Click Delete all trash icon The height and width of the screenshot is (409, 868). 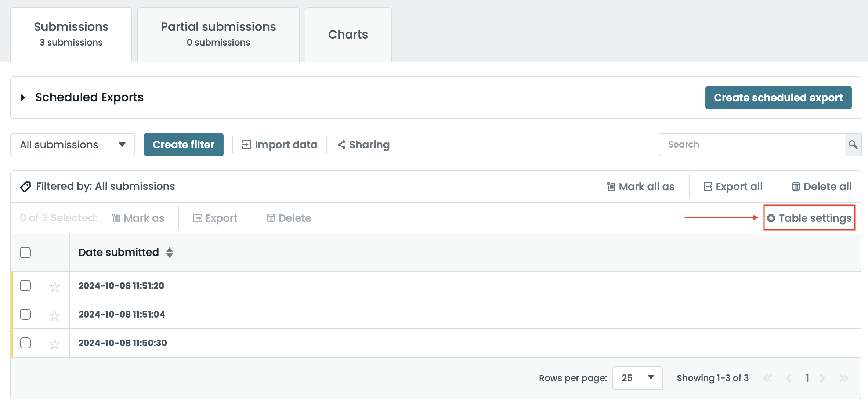click(796, 187)
